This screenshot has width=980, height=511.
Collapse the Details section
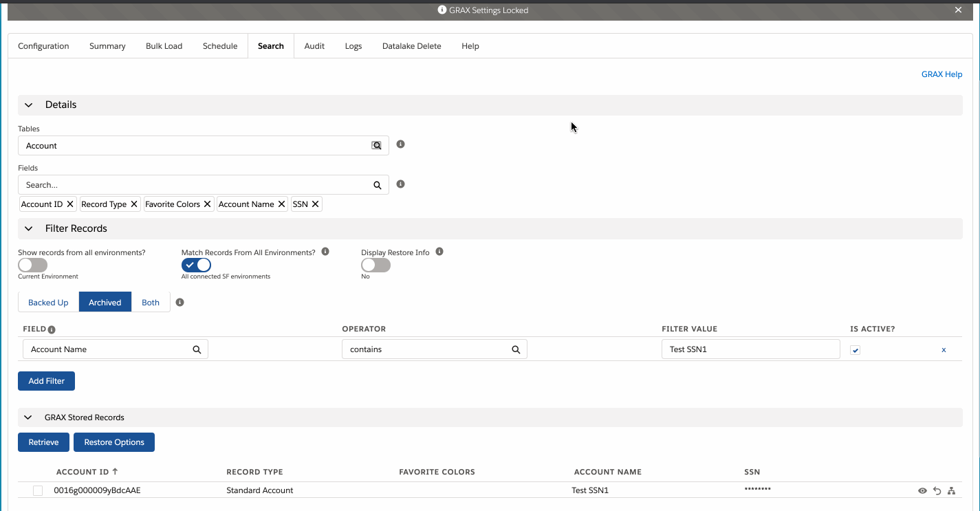coord(29,105)
